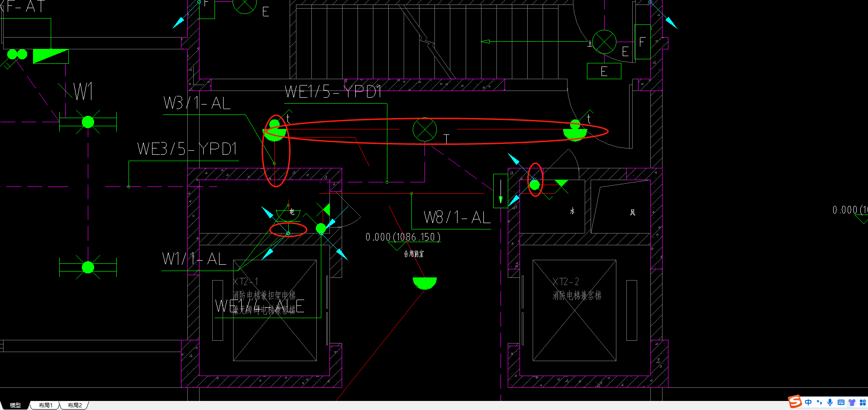Select the W1/1-AL circuit label
Viewport: 868px width, 410px height.
pos(194,259)
